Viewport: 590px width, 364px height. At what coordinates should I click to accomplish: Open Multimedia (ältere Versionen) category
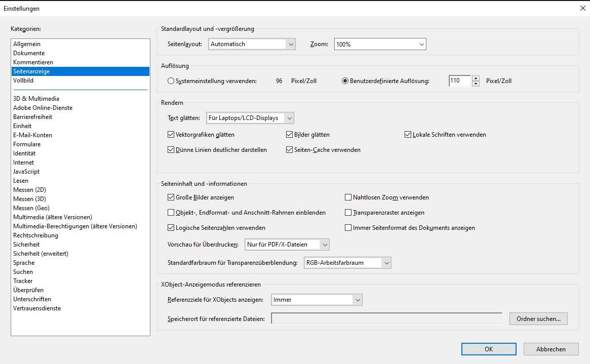pos(53,217)
